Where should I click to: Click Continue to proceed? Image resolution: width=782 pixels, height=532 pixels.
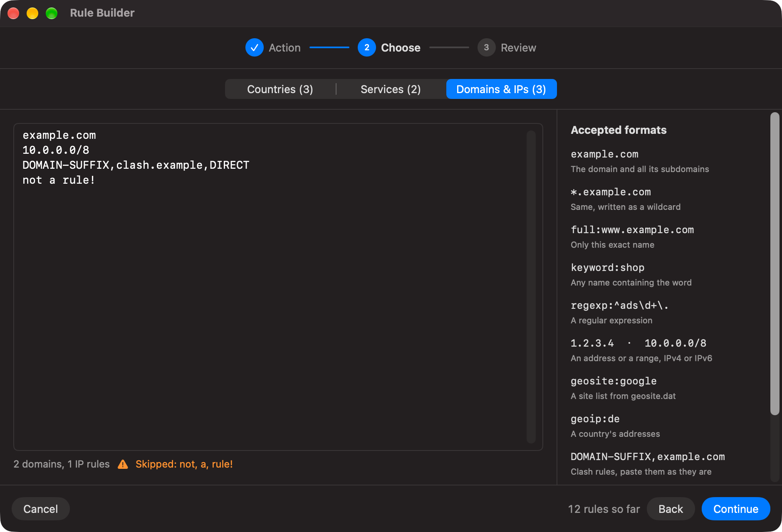tap(736, 509)
